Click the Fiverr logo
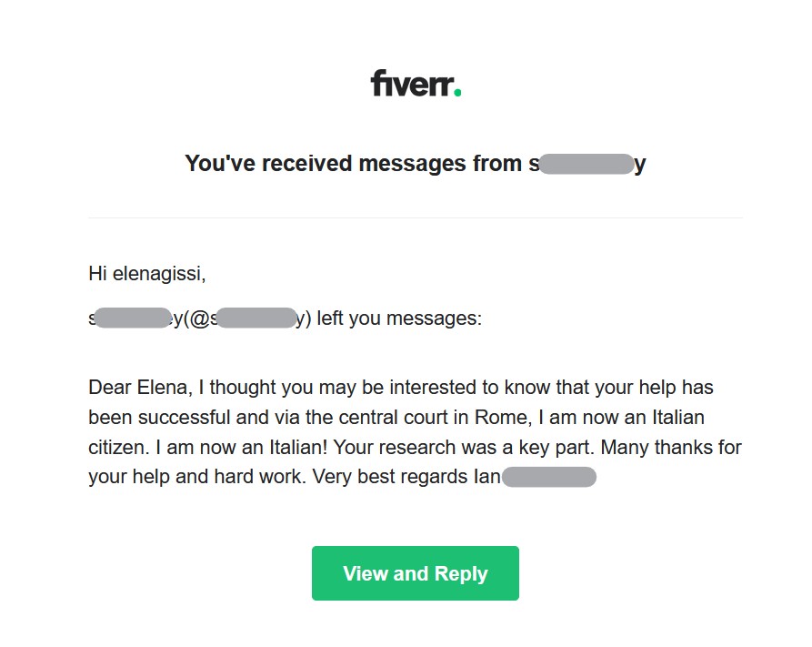This screenshot has height=647, width=812. (415, 84)
